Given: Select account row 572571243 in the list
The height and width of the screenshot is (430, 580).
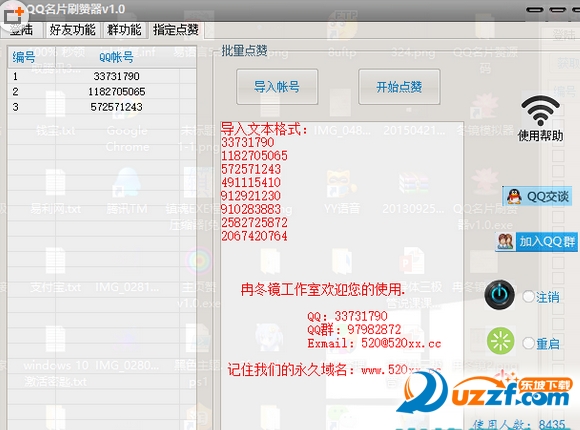Looking at the screenshot, I should [x=102, y=107].
